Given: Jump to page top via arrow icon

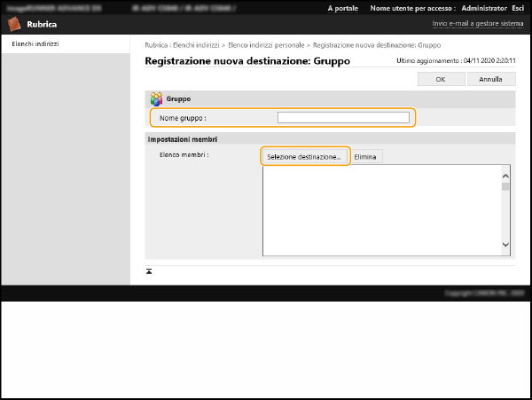Looking at the screenshot, I should [x=149, y=271].
